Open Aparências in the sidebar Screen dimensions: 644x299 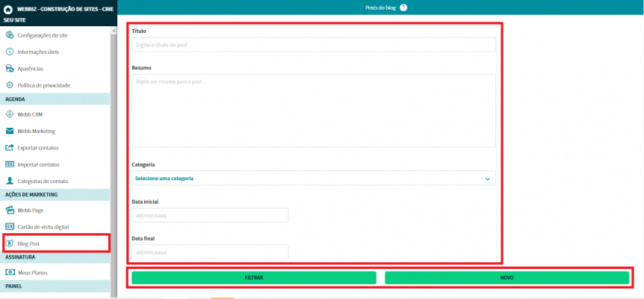tap(31, 69)
